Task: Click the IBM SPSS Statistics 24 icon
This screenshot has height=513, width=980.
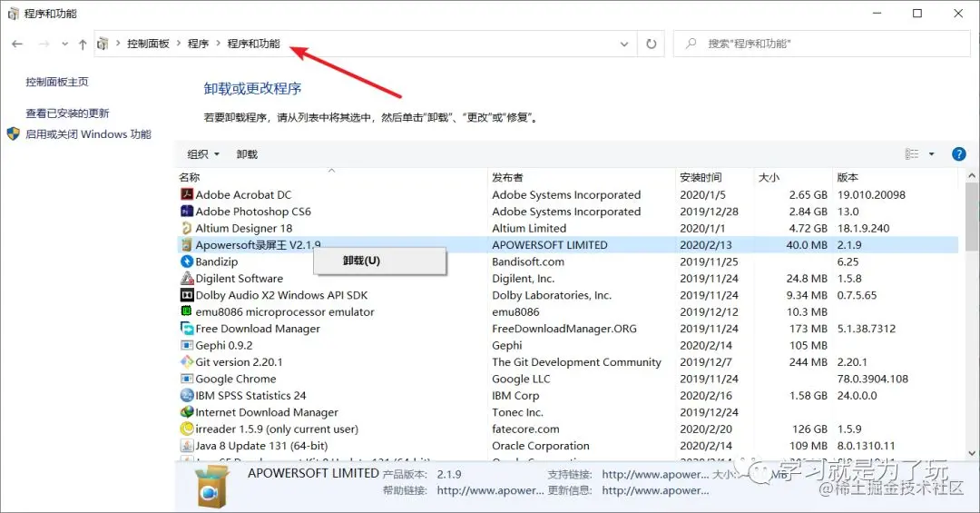Action: [x=186, y=395]
